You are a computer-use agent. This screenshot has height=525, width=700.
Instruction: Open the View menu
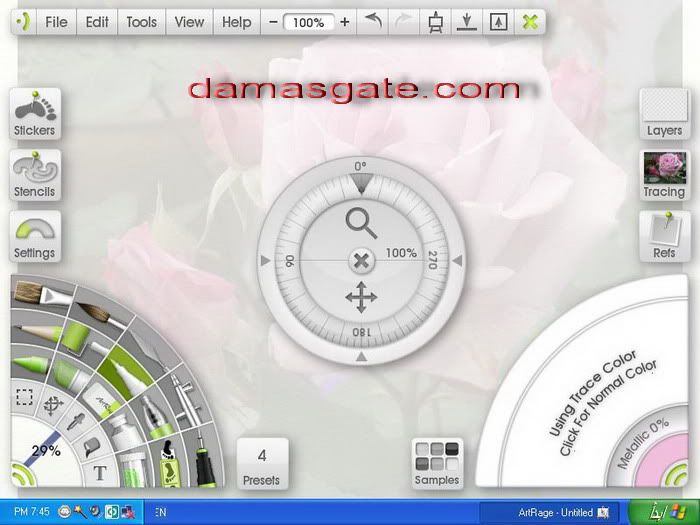click(x=189, y=22)
